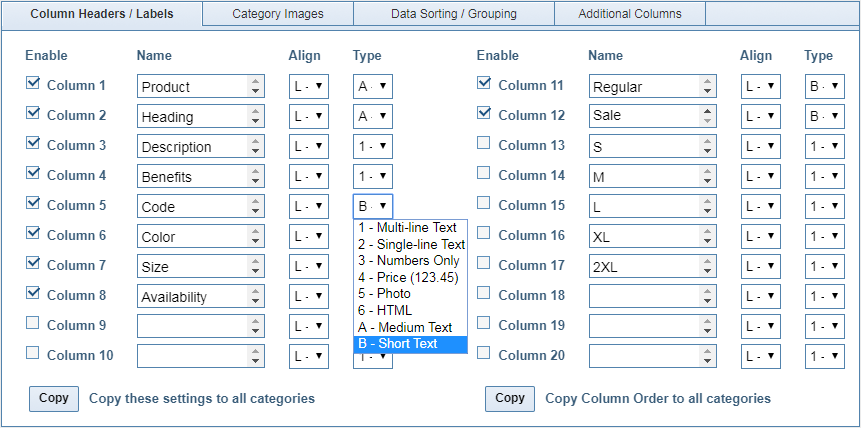Click the Availability name field of Column 8
Screen dimensions: 861x428
(191, 297)
